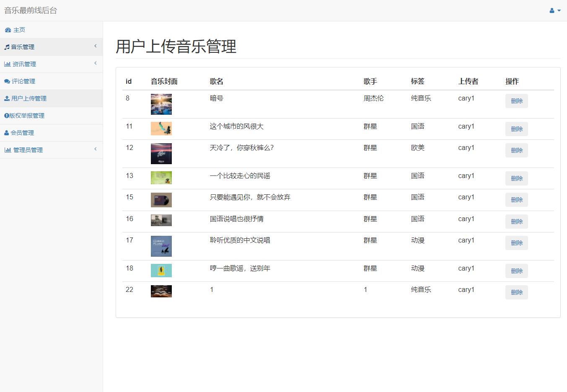This screenshot has height=392, width=567.
Task: Select 会员管理 in the sidebar
Action: (x=22, y=132)
